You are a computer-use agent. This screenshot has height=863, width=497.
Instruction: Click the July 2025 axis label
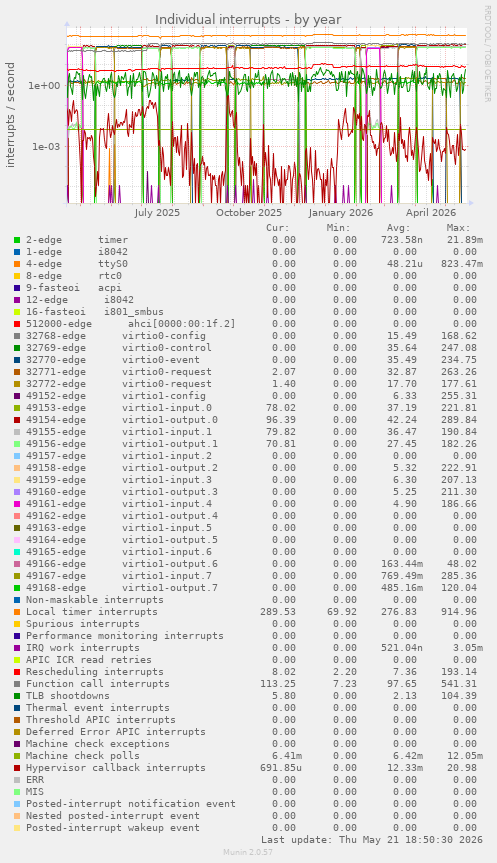[157, 212]
